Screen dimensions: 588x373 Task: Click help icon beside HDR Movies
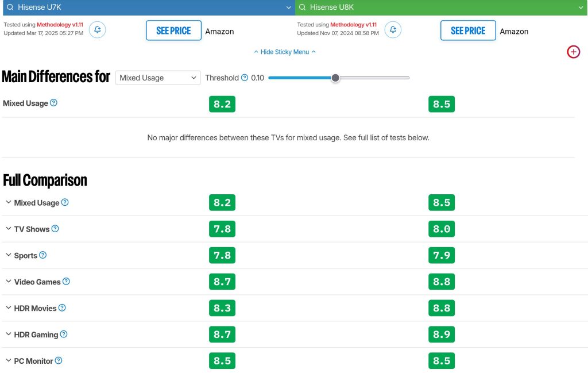click(x=62, y=308)
